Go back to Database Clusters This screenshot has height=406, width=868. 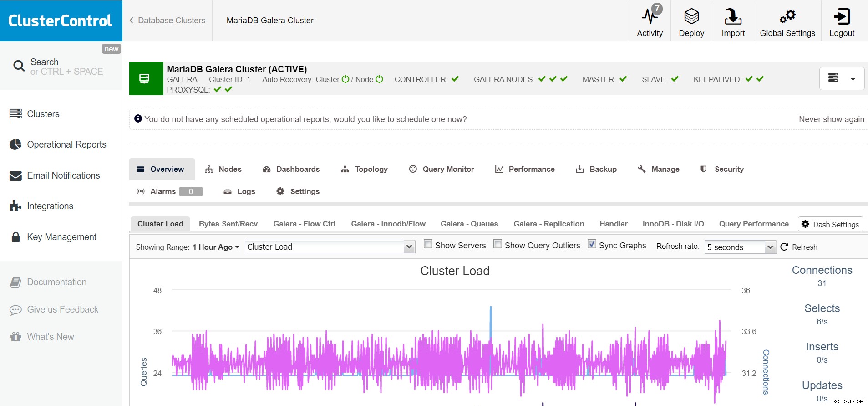click(167, 21)
